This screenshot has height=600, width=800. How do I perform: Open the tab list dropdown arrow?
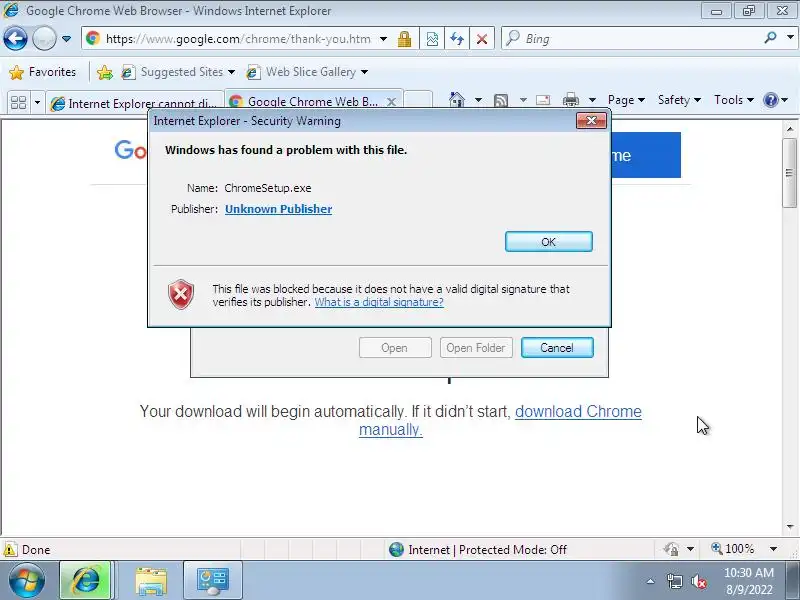pyautogui.click(x=37, y=103)
